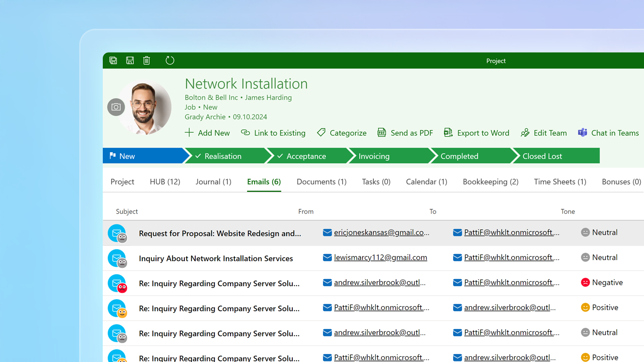This screenshot has height=362, width=644.
Task: Open the Bookkeeping (2) tab
Action: (490, 181)
